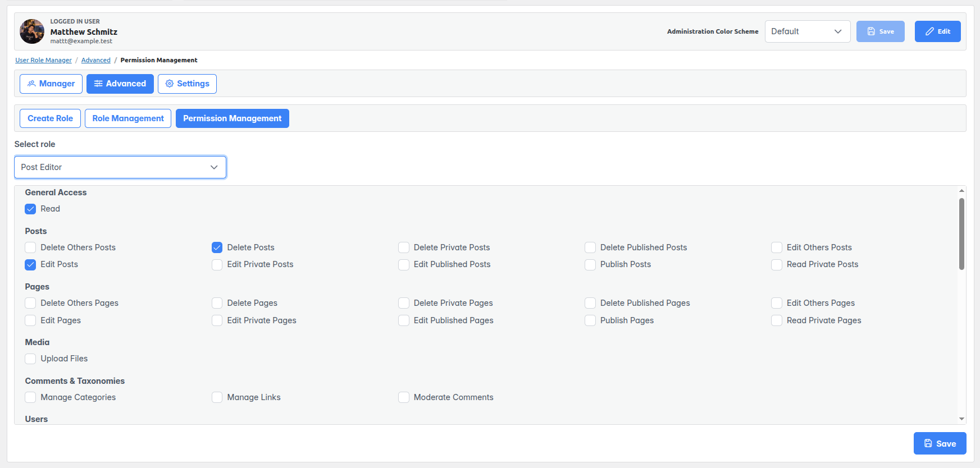Check the Read Private Pages box

coord(776,320)
